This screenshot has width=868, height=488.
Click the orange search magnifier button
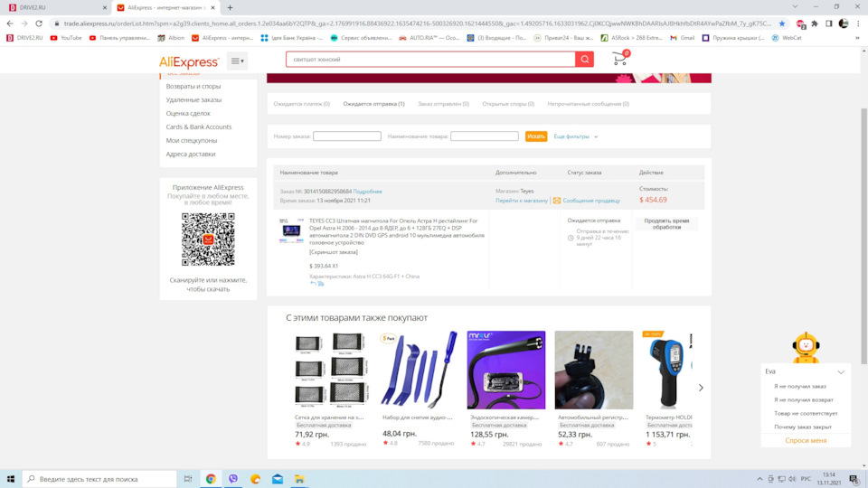[584, 60]
